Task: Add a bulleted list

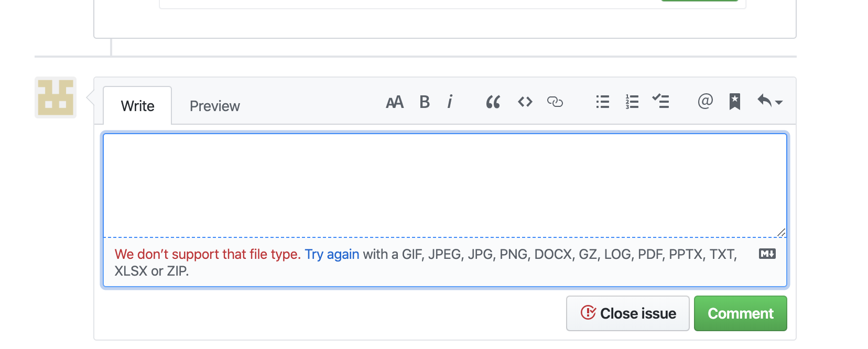Action: [x=602, y=102]
